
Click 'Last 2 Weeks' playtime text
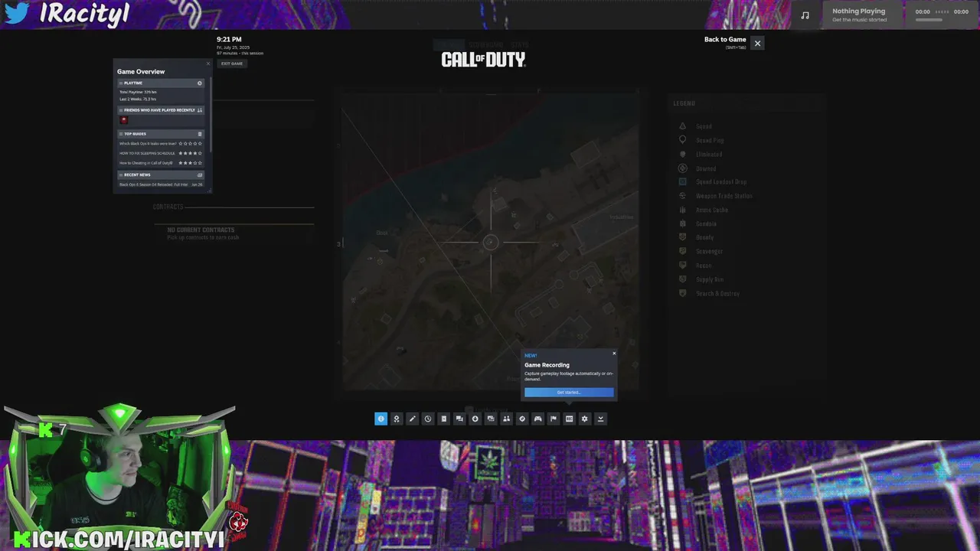138,99
